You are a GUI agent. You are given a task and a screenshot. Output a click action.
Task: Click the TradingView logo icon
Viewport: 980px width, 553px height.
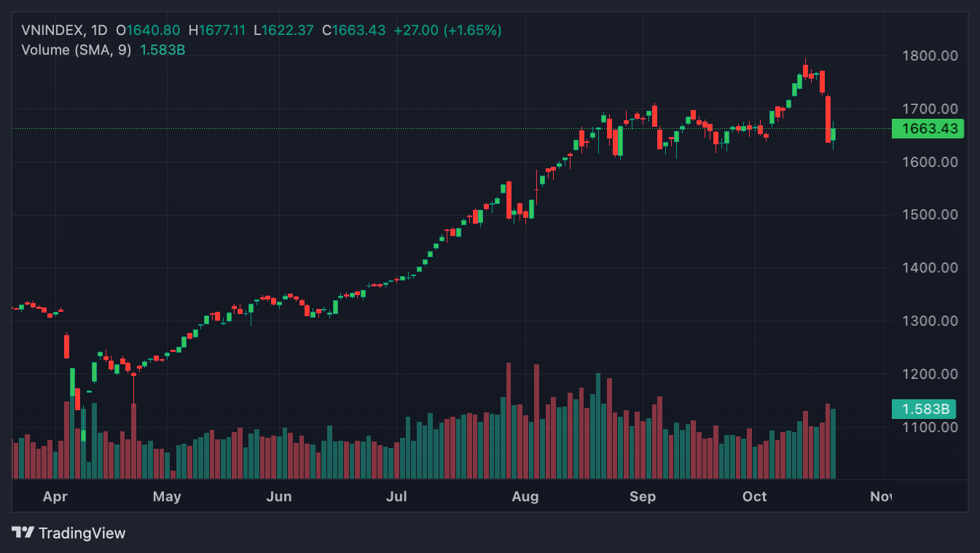[23, 533]
